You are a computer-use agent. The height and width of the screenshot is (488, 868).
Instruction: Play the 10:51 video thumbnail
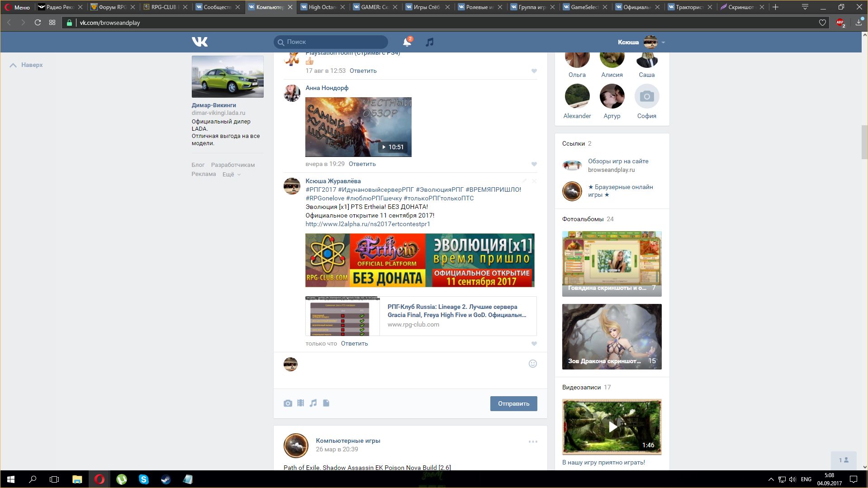tap(358, 127)
